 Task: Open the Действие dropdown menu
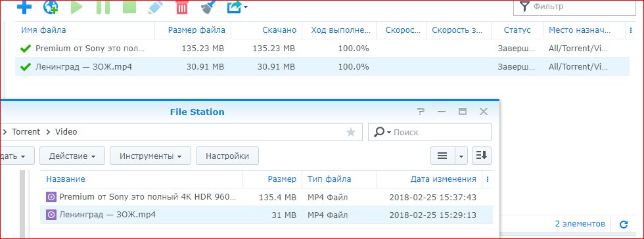coord(72,156)
